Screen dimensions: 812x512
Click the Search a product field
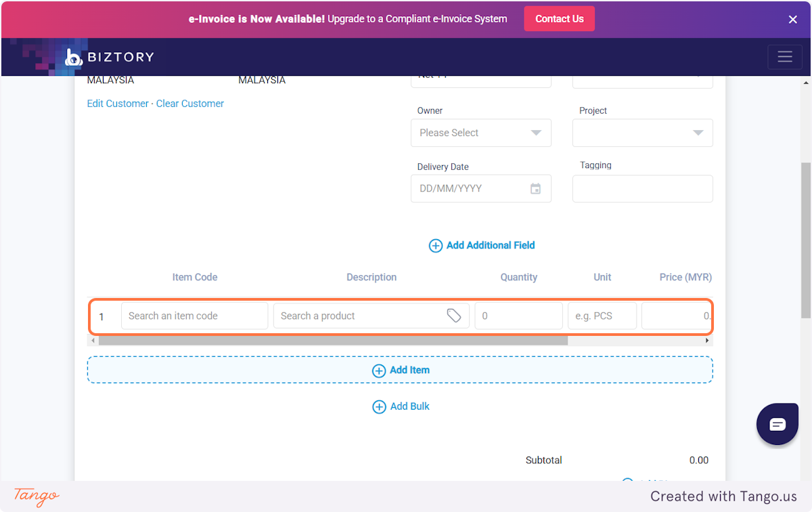371,316
